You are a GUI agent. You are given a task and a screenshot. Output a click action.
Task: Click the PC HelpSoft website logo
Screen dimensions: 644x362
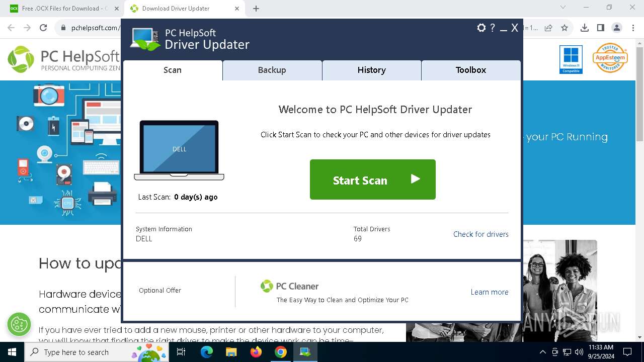64,59
